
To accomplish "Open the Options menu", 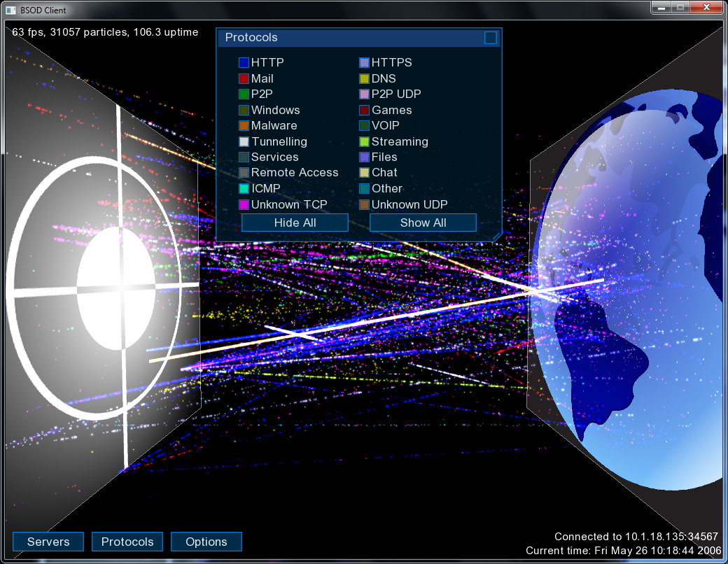I will point(206,542).
